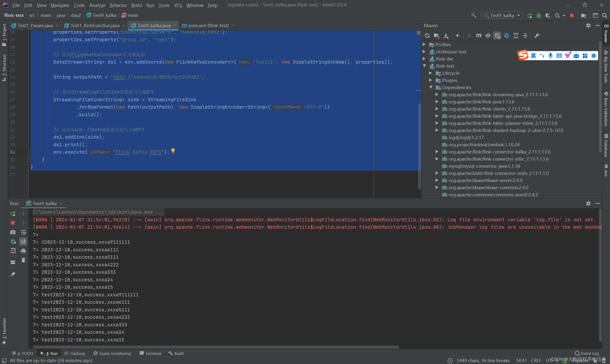Expand the Plugins node

click(431, 80)
